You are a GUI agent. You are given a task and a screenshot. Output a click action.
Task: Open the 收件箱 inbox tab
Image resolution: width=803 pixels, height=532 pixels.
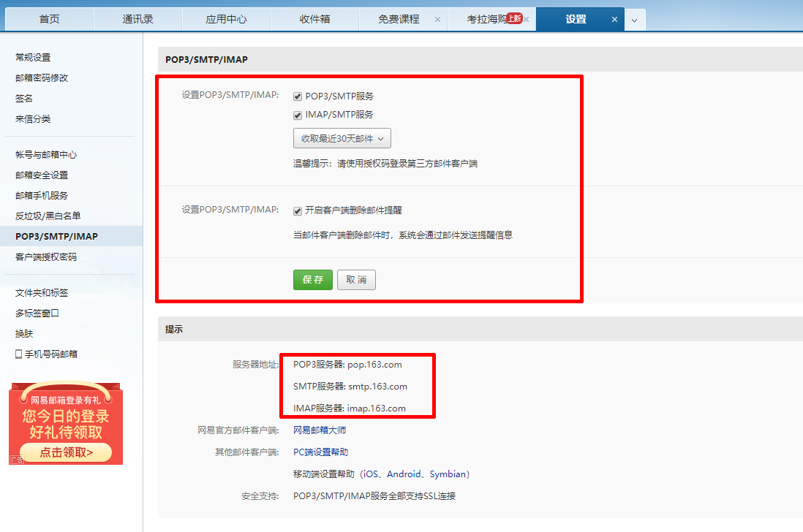click(314, 20)
